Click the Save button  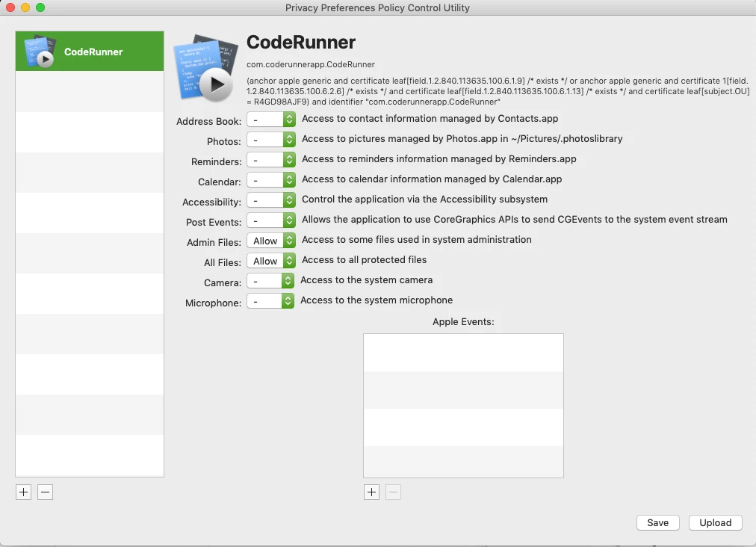(x=657, y=522)
